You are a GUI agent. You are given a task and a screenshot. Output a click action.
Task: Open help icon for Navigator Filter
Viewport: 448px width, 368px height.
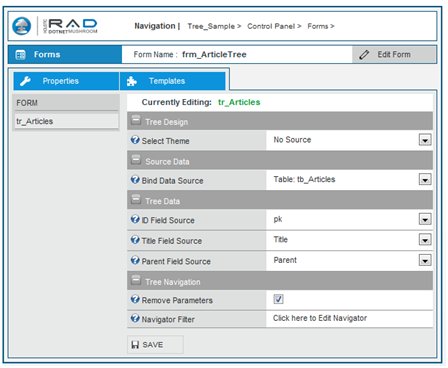tap(135, 318)
